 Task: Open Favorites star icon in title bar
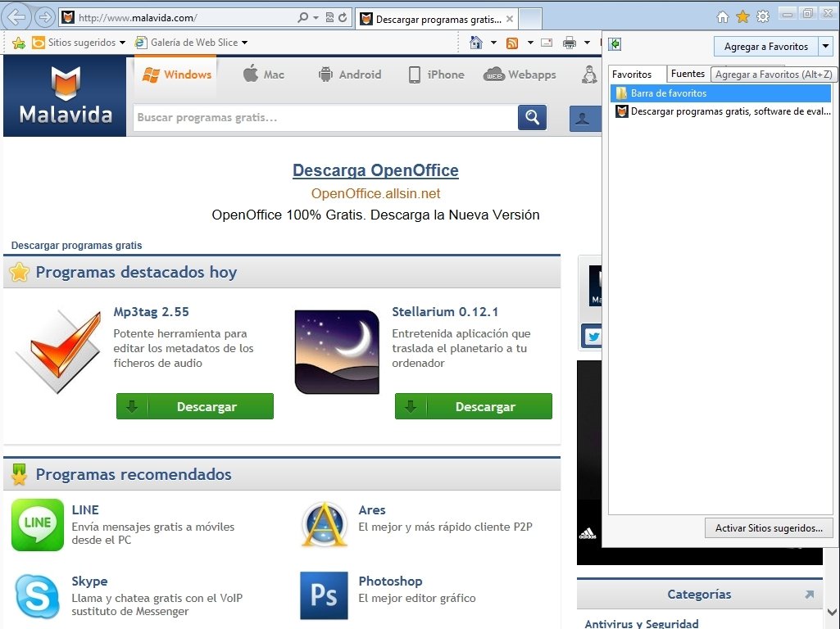tap(742, 17)
